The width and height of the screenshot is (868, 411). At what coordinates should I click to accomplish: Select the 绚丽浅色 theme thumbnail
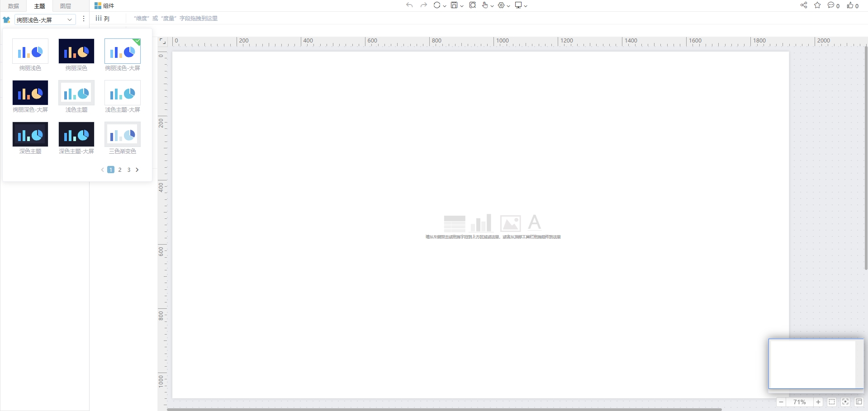pos(30,51)
